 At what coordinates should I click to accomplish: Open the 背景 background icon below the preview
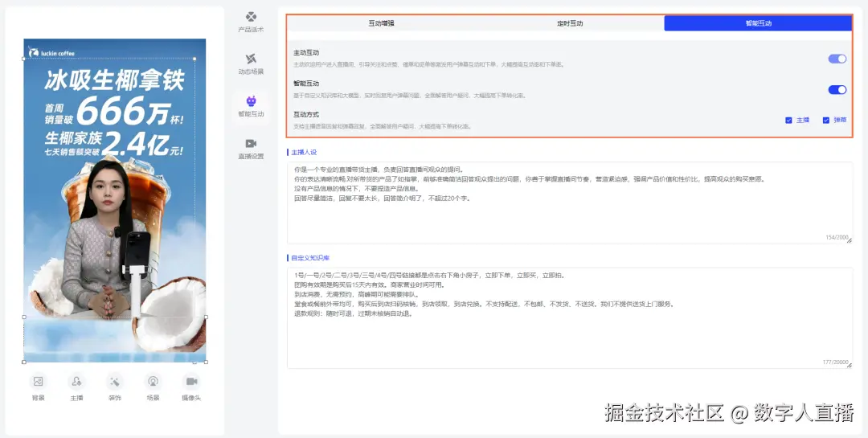[x=39, y=382]
